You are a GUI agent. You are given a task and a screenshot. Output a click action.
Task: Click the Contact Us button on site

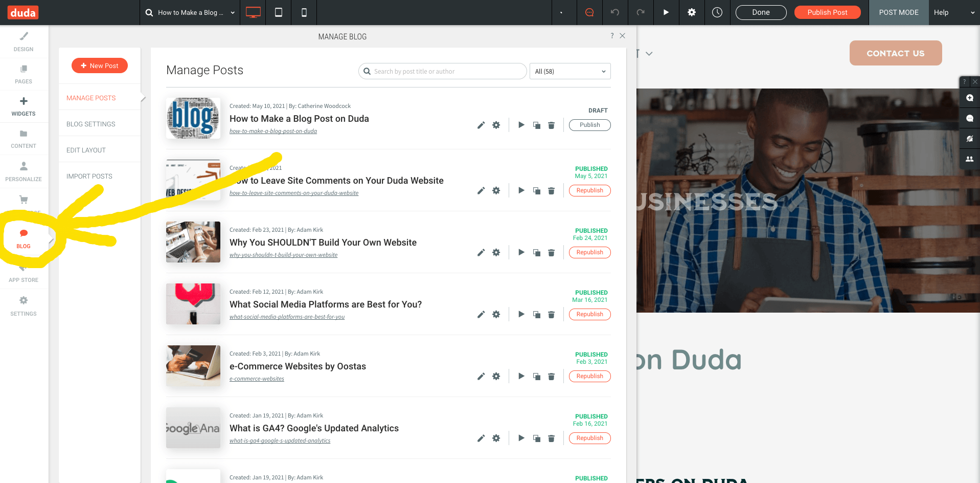[896, 53]
